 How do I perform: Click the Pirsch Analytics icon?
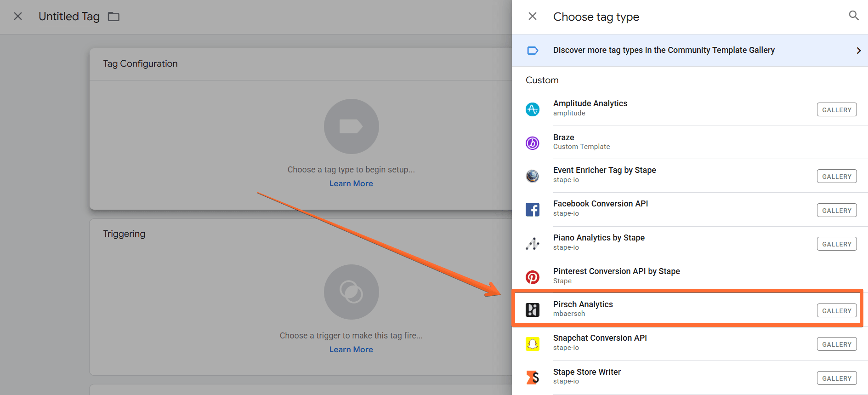(533, 310)
